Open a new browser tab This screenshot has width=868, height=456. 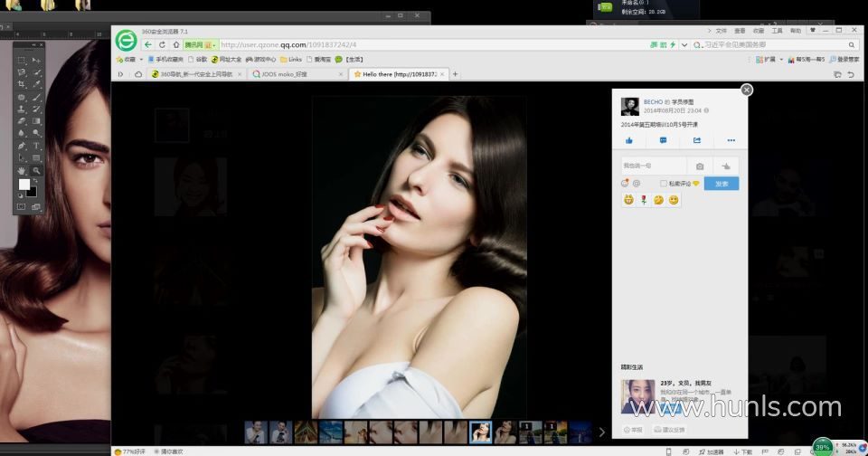[455, 74]
